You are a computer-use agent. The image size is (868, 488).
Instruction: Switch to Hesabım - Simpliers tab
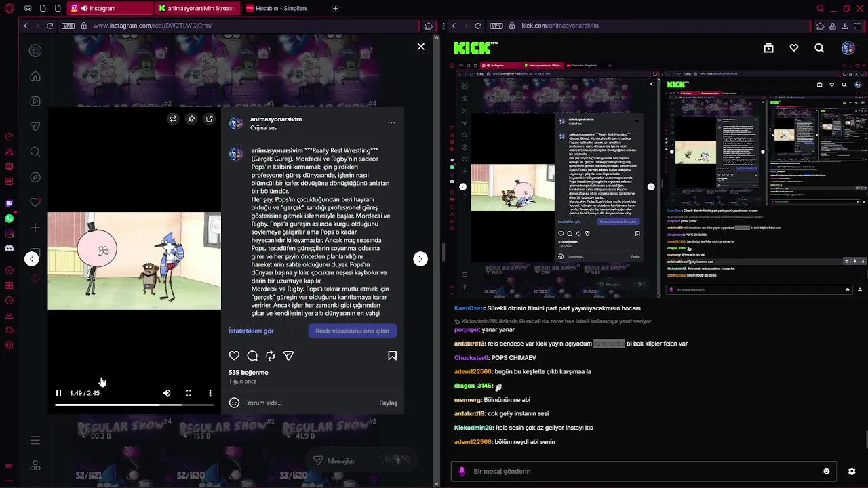[x=282, y=8]
